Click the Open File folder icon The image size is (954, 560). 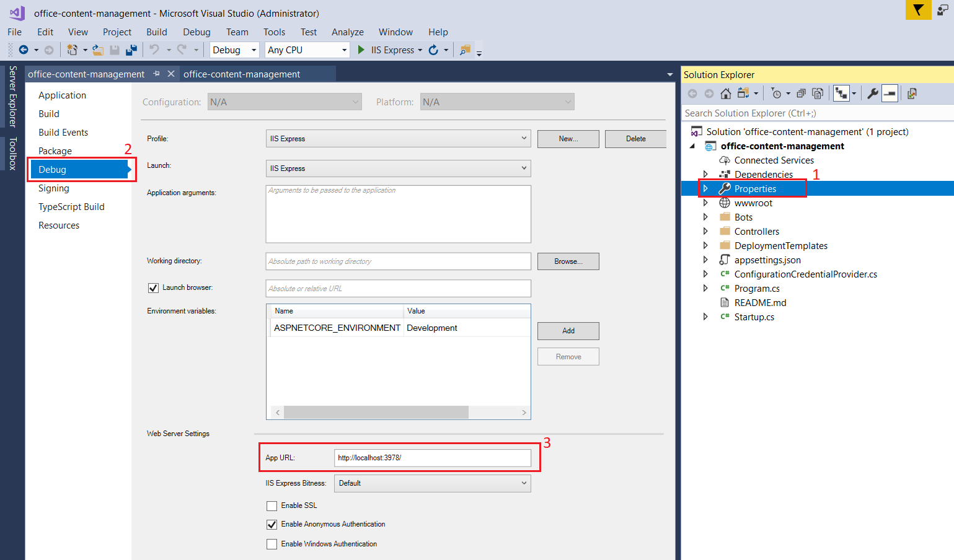point(98,50)
